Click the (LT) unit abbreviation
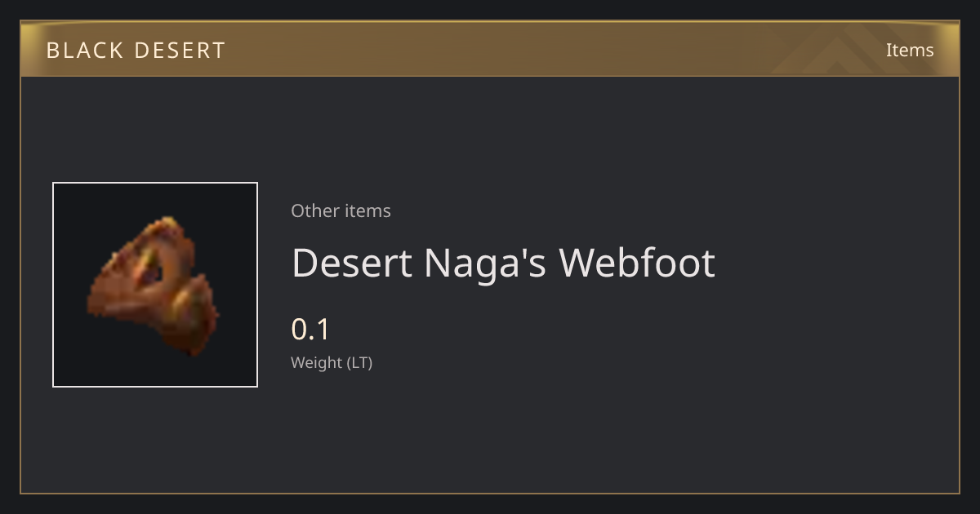Viewport: 980px width, 514px height. [x=360, y=363]
